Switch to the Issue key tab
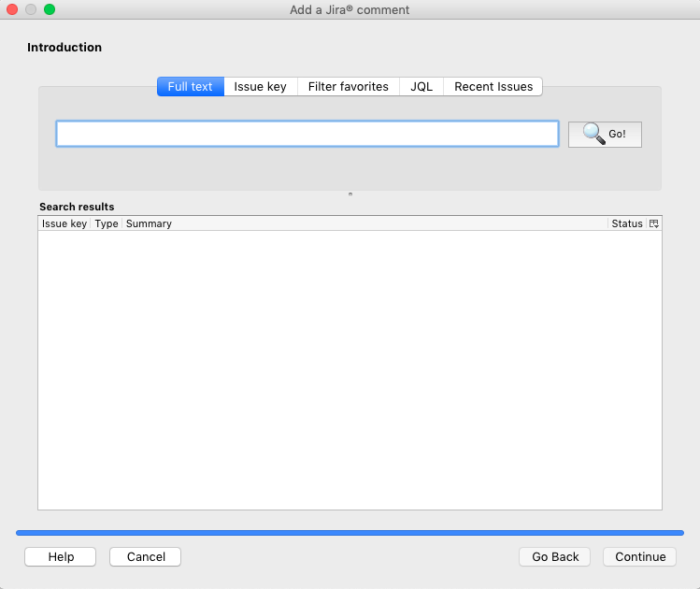The image size is (700, 589). 260,87
